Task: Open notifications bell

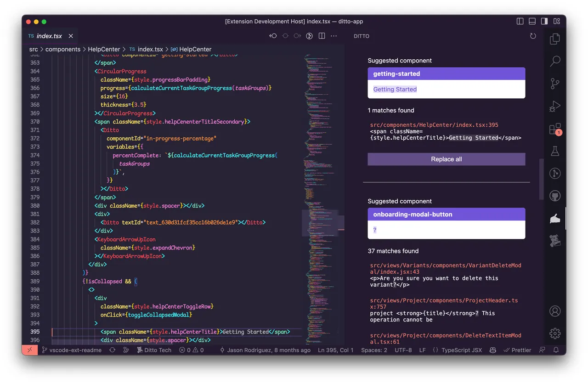Action: pos(556,350)
